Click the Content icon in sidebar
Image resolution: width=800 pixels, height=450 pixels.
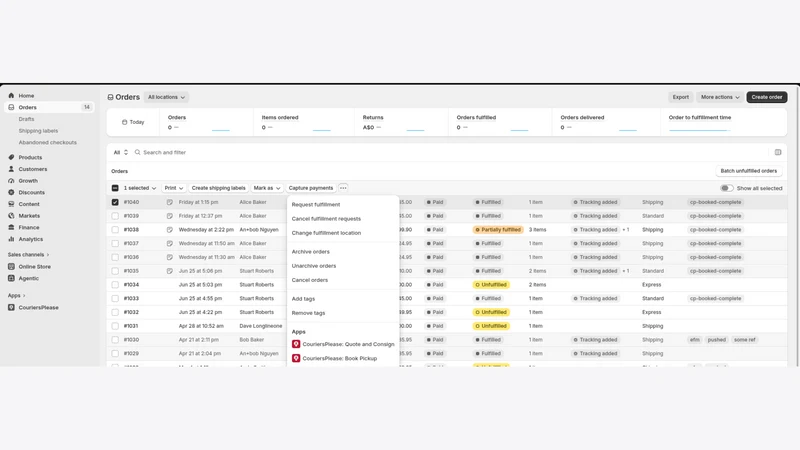click(x=11, y=204)
